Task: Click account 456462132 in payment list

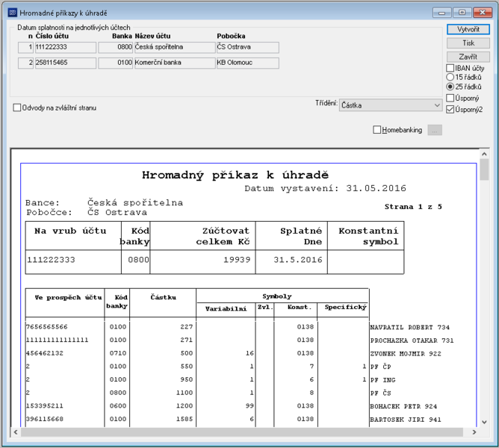Action: coord(45,353)
